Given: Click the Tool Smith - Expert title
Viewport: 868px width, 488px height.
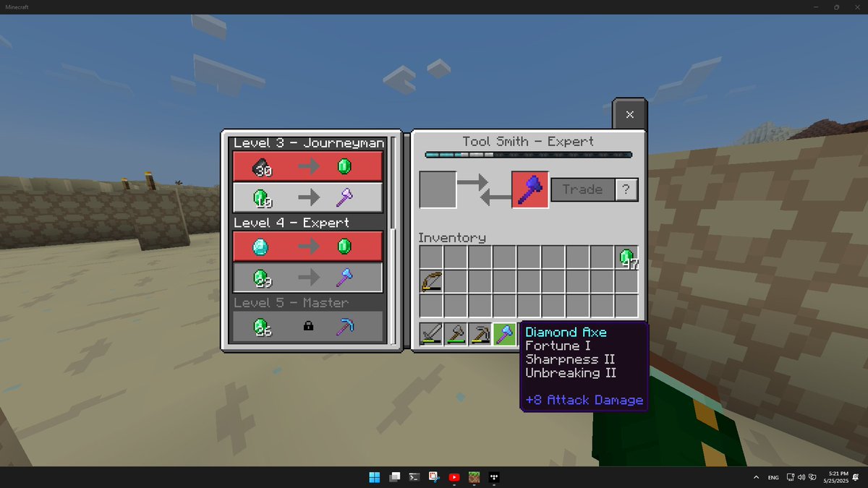Looking at the screenshot, I should (529, 142).
